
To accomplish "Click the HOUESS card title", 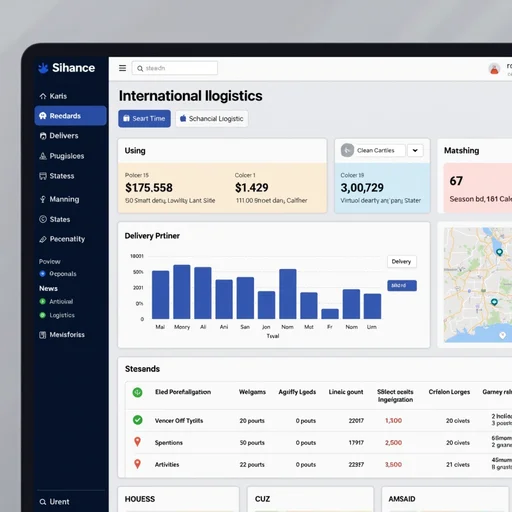I will [x=140, y=499].
